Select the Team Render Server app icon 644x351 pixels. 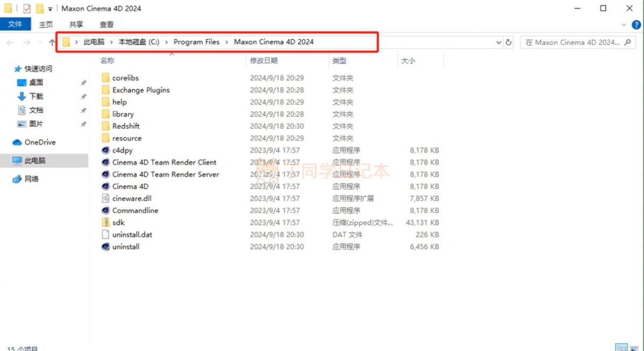point(106,174)
